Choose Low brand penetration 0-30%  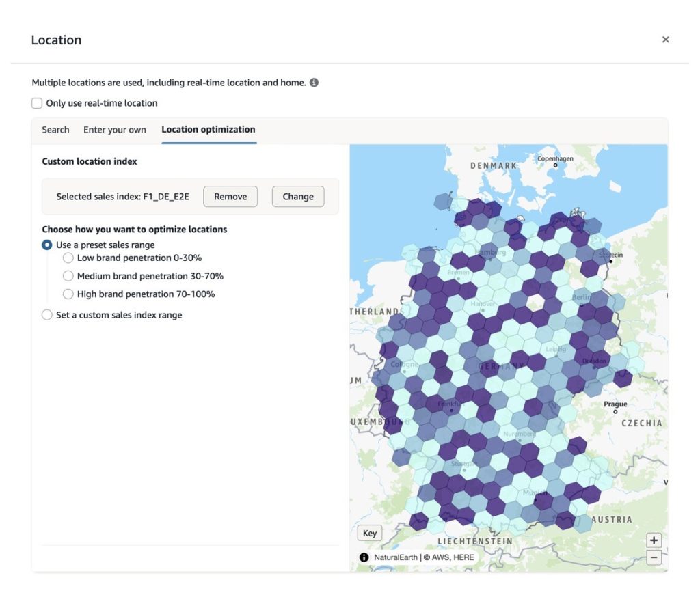tap(68, 258)
